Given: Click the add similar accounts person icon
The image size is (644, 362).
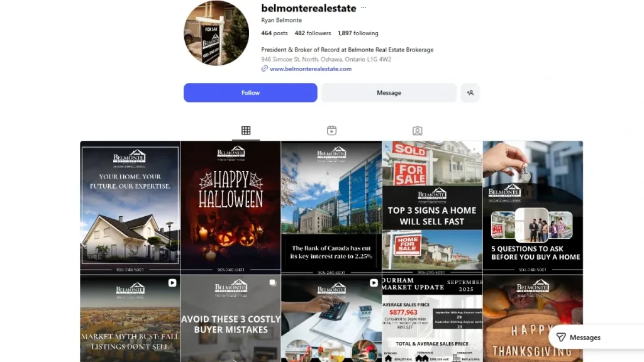Looking at the screenshot, I should coord(470,92).
